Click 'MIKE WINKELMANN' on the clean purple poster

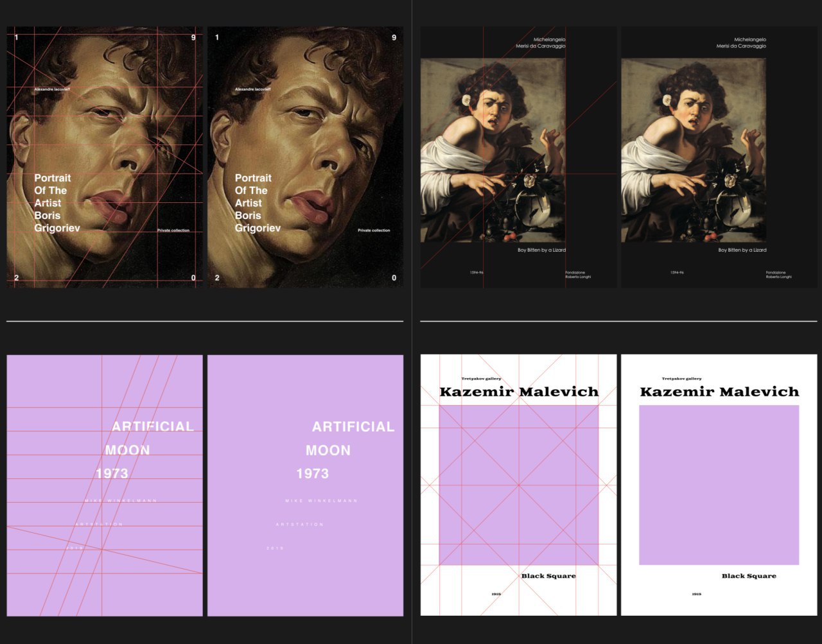(321, 500)
